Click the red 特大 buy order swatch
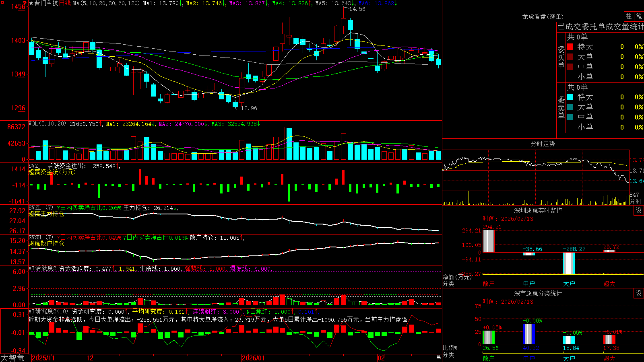This screenshot has width=644, height=362. pyautogui.click(x=570, y=47)
